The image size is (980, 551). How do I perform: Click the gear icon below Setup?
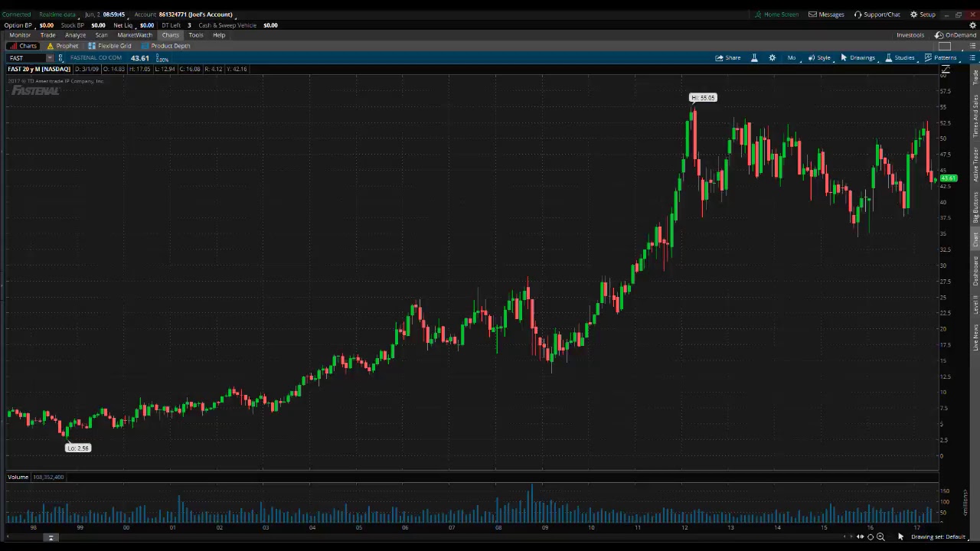(973, 25)
